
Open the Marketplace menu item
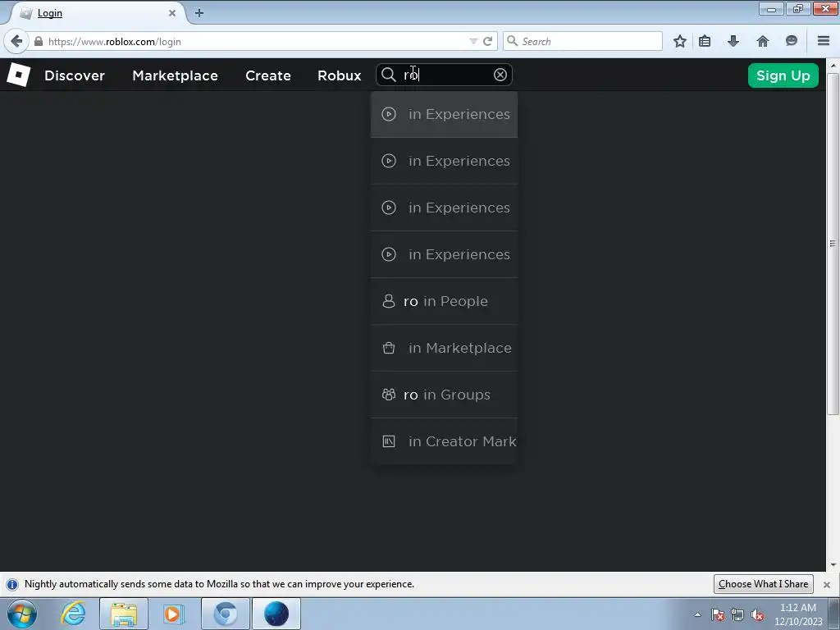176,75
